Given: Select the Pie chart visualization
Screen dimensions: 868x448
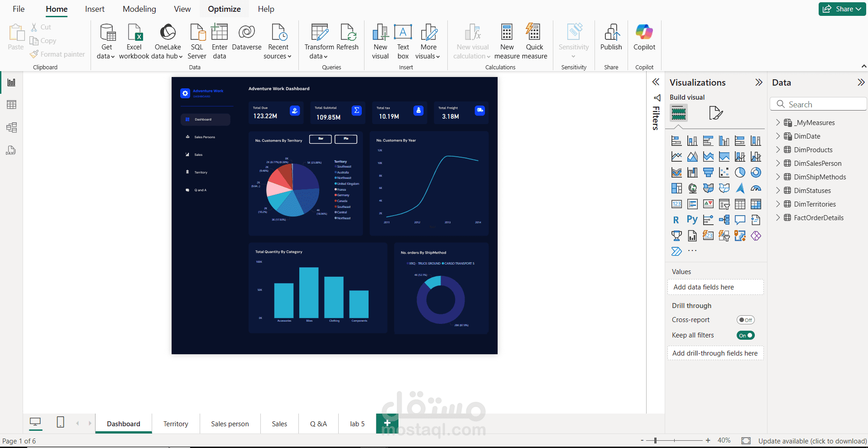Looking at the screenshot, I should coord(740,173).
